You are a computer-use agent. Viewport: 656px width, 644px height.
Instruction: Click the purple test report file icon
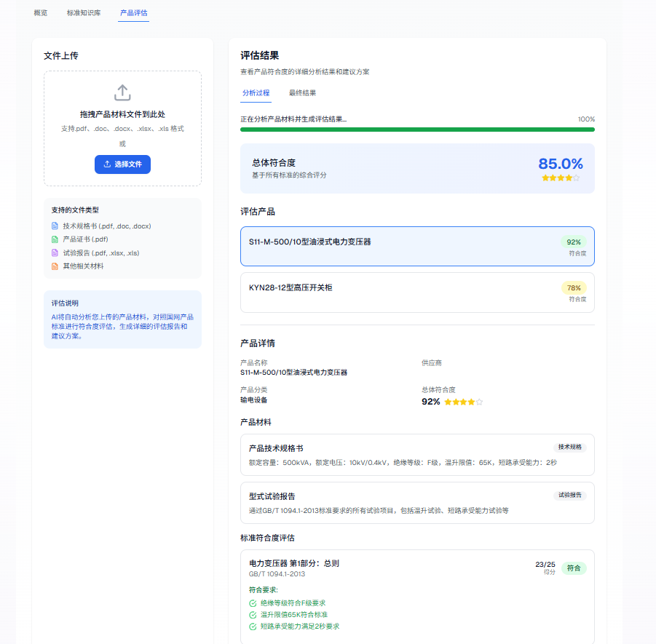(x=55, y=253)
